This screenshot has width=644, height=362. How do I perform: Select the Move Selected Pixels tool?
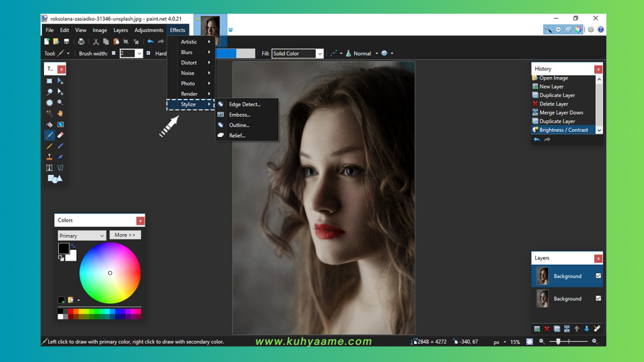point(60,81)
